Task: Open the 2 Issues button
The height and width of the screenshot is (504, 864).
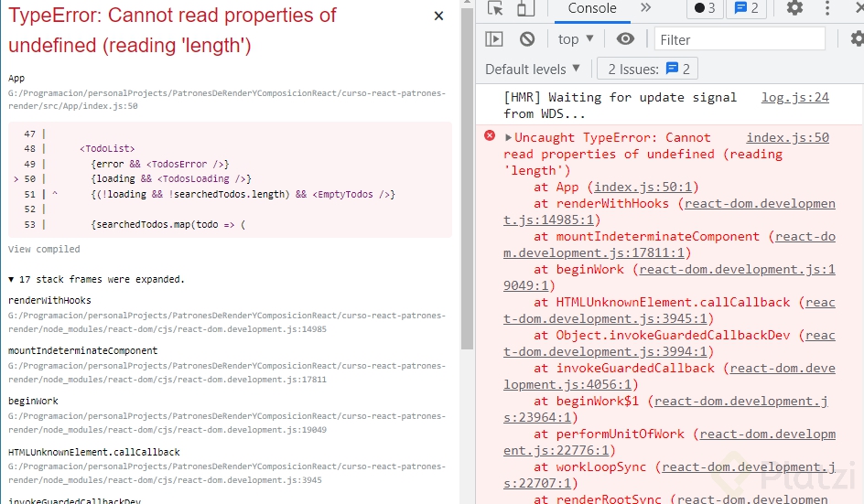Action: pyautogui.click(x=647, y=69)
